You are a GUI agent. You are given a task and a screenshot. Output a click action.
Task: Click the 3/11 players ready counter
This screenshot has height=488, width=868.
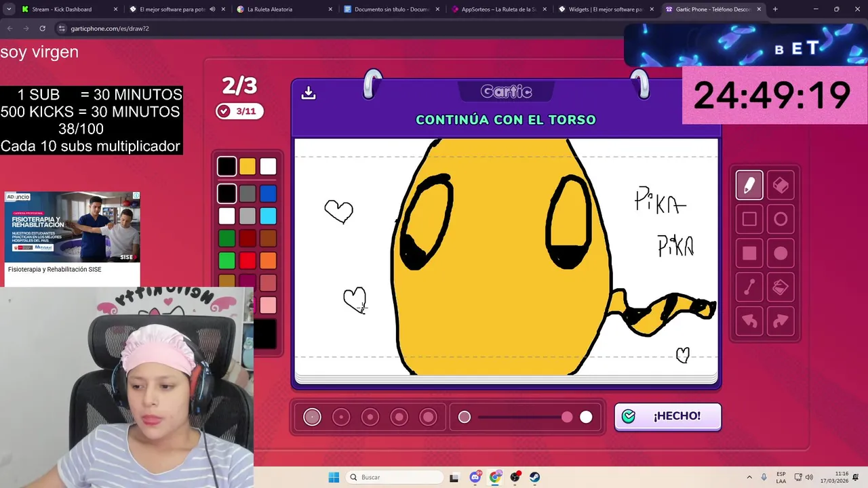coord(239,111)
